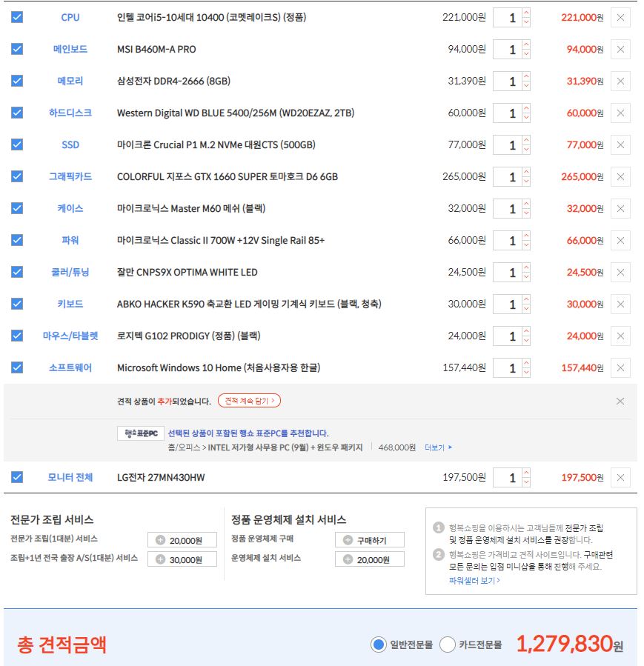Click 더보기 next to 468,000원

(x=438, y=447)
